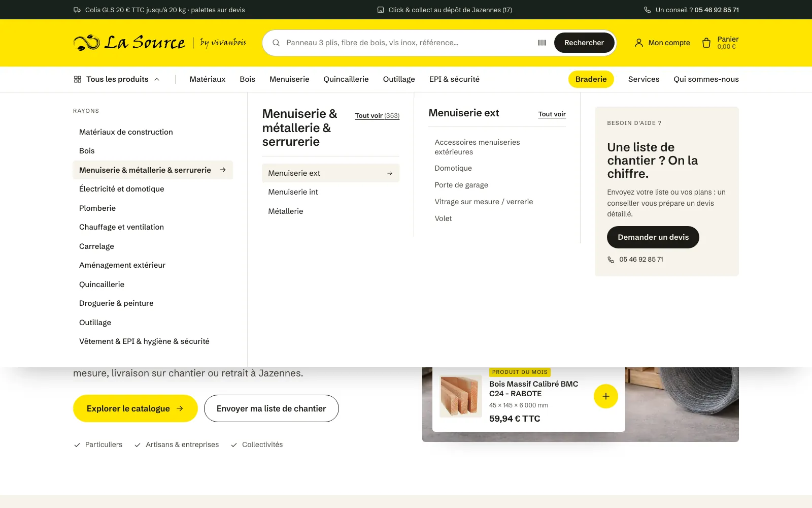Click the delivery truck icon in top bar

click(x=77, y=10)
